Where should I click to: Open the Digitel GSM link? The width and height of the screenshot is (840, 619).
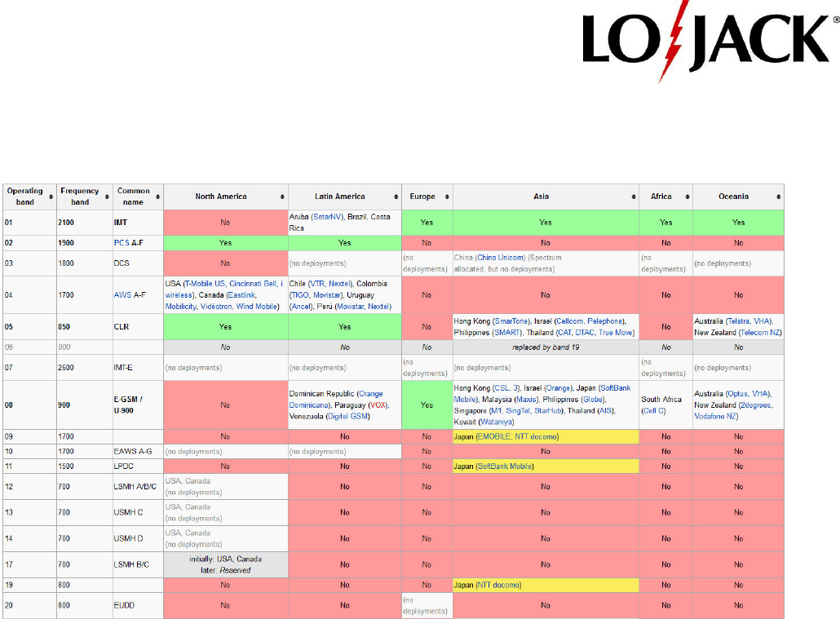click(347, 417)
